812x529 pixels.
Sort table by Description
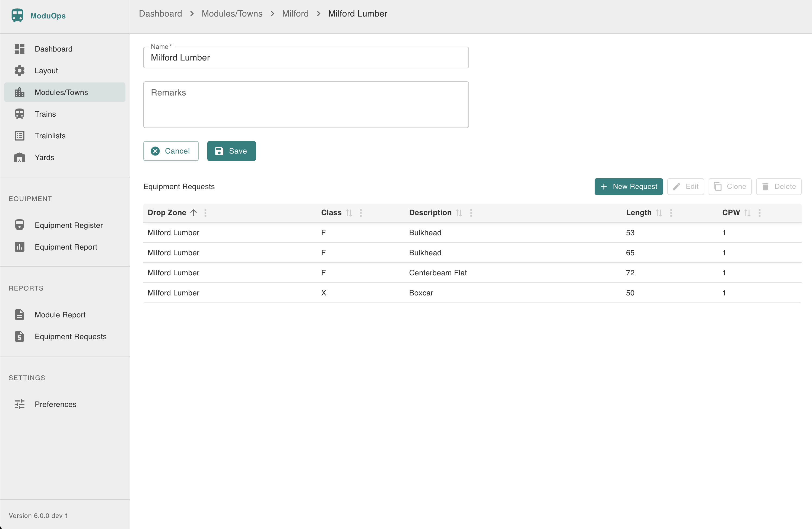[x=459, y=213]
